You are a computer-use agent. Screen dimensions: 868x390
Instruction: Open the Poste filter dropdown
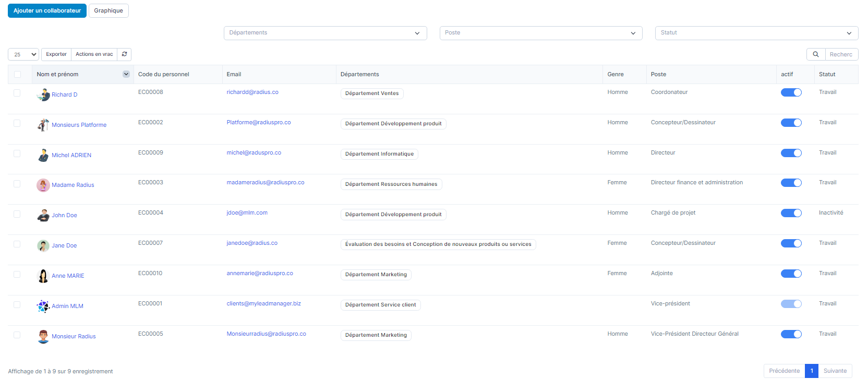(x=541, y=33)
